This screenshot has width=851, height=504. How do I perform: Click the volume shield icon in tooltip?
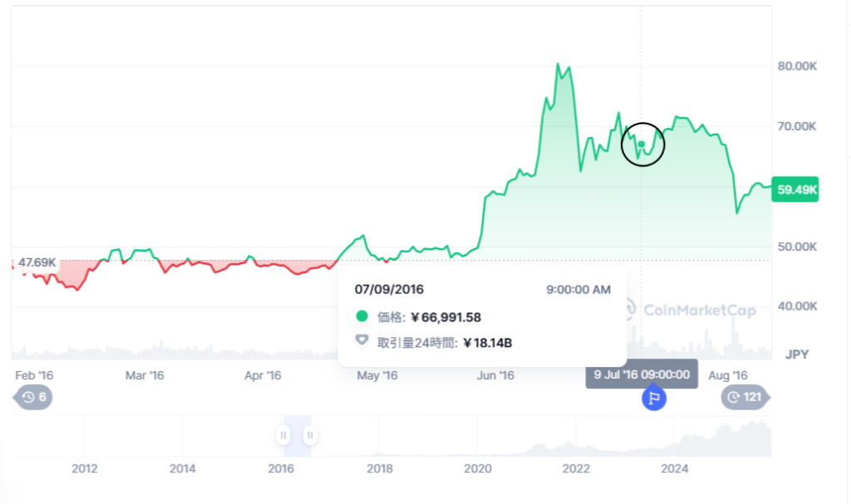[362, 340]
